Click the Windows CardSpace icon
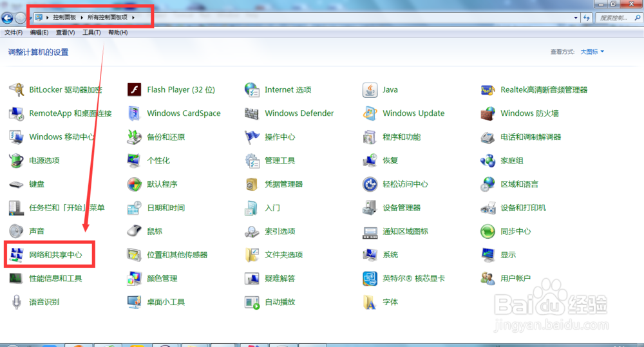The height and width of the screenshot is (347, 644). tap(135, 113)
